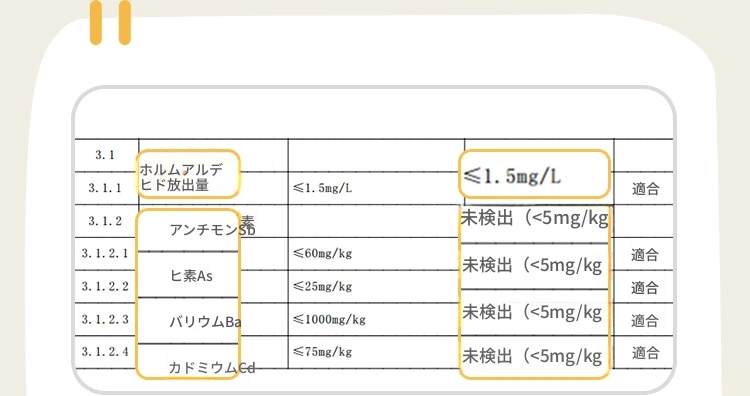
Task: Click the ≤25mg/kg limit value
Action: (322, 286)
